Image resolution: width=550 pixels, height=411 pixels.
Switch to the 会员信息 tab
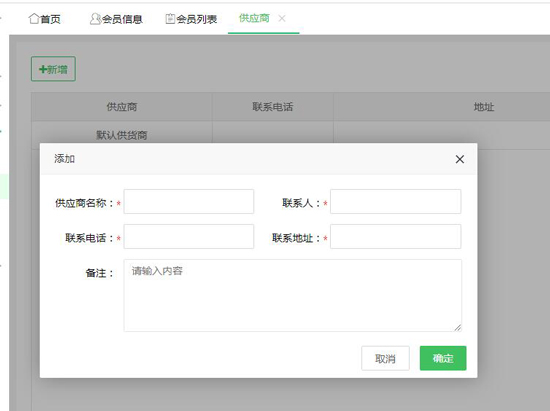pos(116,19)
